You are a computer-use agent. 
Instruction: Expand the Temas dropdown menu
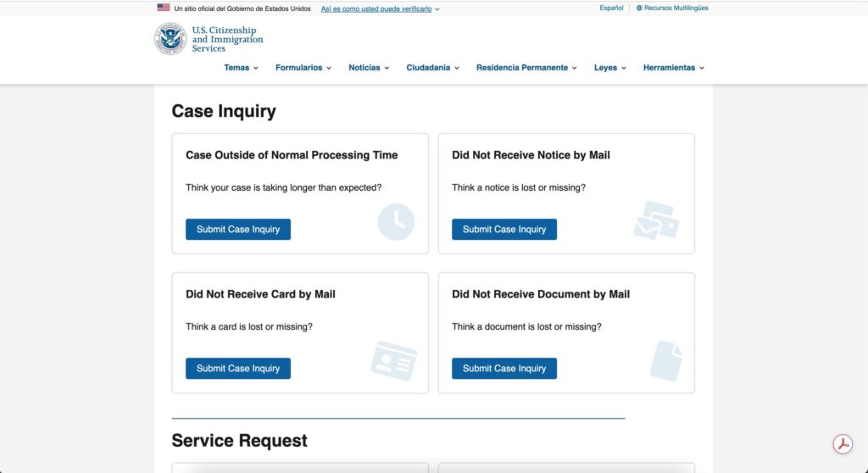[242, 68]
